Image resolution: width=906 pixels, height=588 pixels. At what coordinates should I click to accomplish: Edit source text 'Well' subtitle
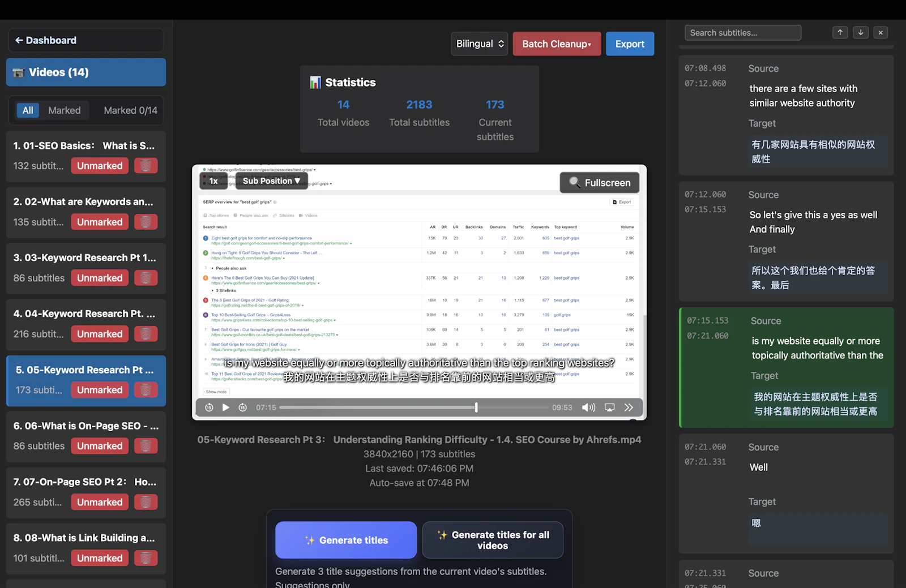(x=818, y=474)
